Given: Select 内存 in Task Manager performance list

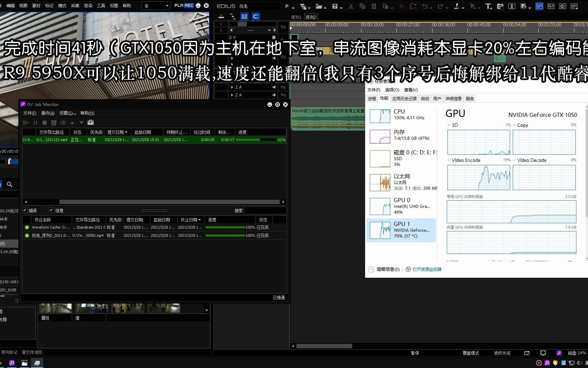Looking at the screenshot, I should pos(401,136).
